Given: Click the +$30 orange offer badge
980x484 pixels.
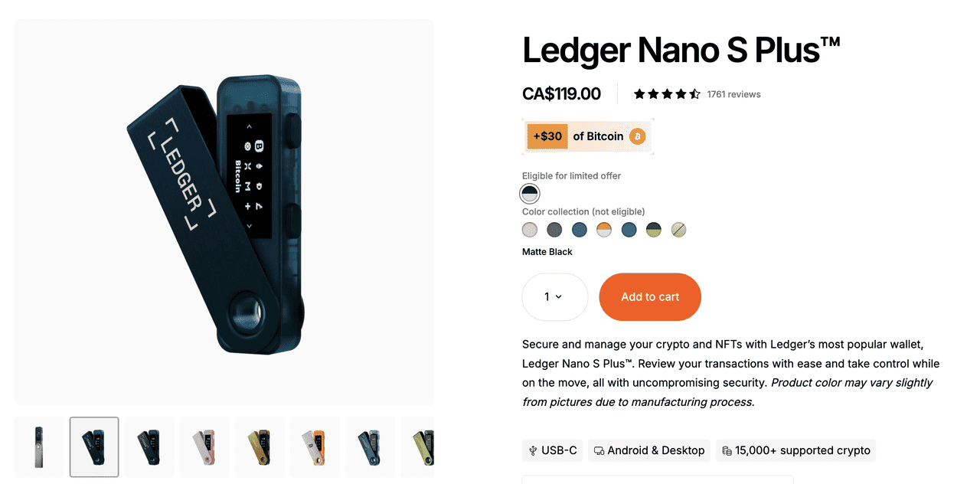Looking at the screenshot, I should tap(547, 136).
